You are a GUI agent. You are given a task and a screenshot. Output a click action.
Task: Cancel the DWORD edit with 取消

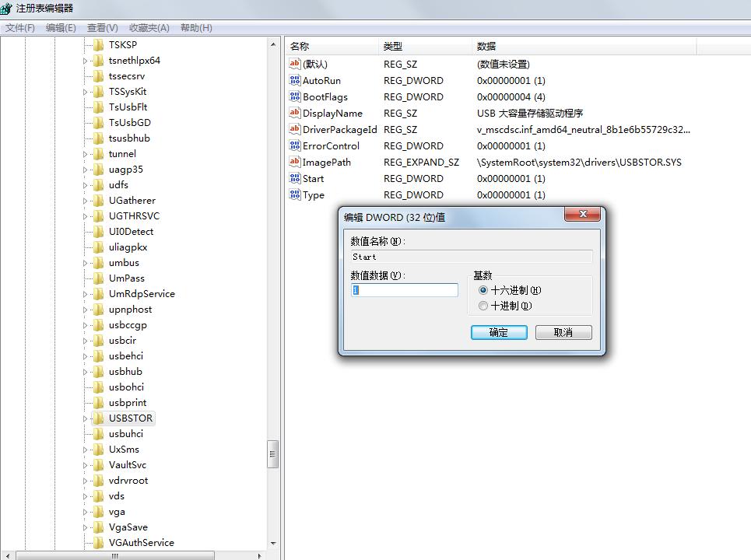pyautogui.click(x=563, y=332)
